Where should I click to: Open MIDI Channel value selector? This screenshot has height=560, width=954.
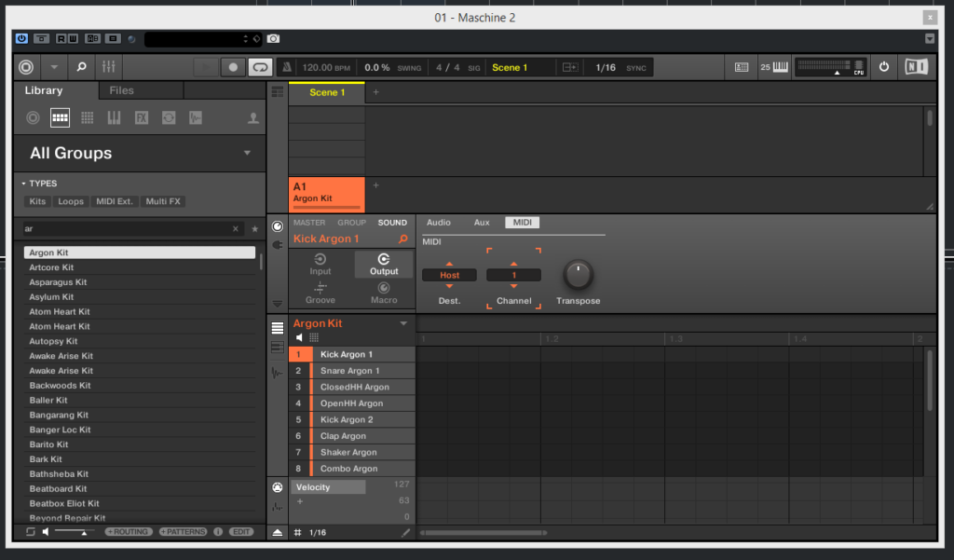[513, 275]
